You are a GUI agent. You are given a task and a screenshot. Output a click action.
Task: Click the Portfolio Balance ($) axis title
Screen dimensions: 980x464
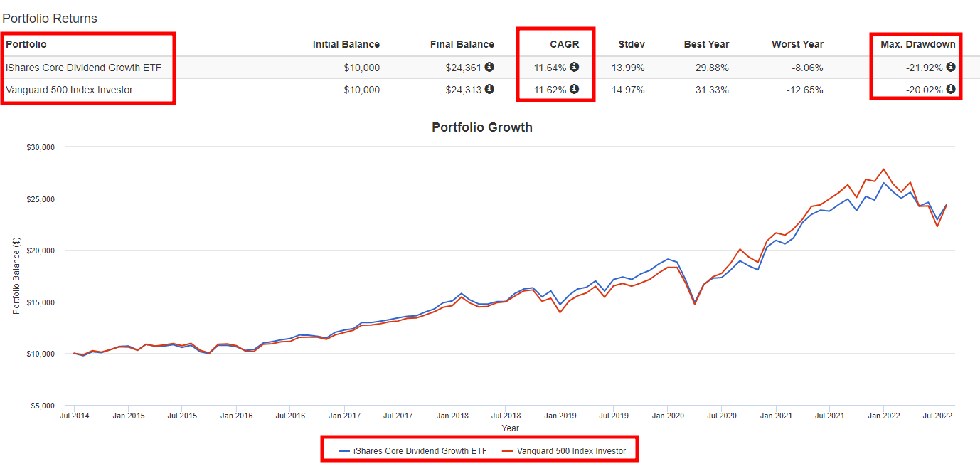[16, 276]
